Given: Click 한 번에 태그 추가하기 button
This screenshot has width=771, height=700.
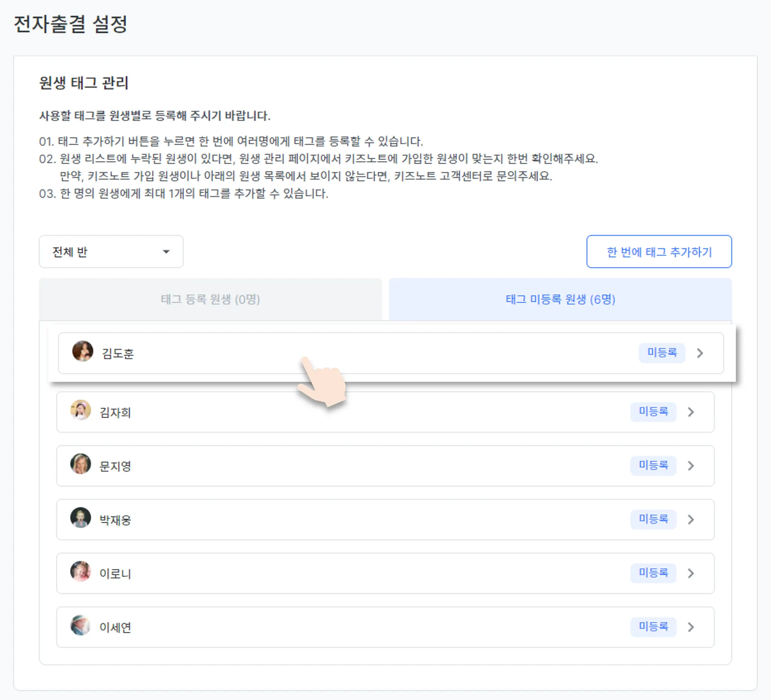Looking at the screenshot, I should tap(659, 252).
